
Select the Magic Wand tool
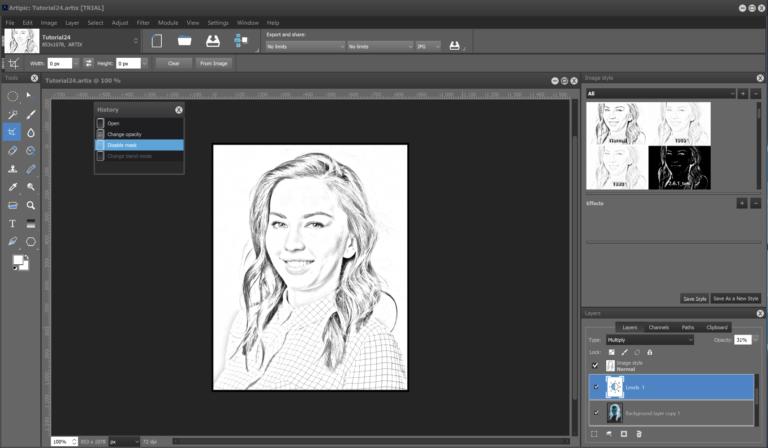[12, 115]
